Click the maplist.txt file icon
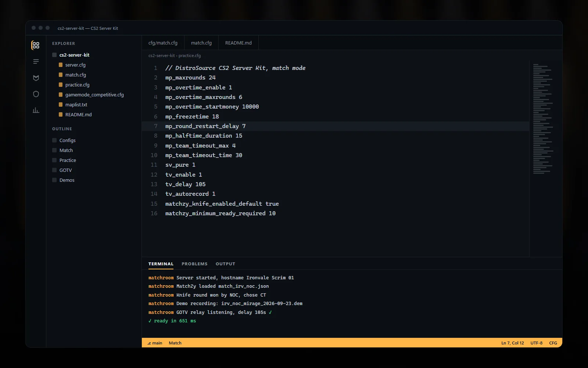 [x=61, y=105]
